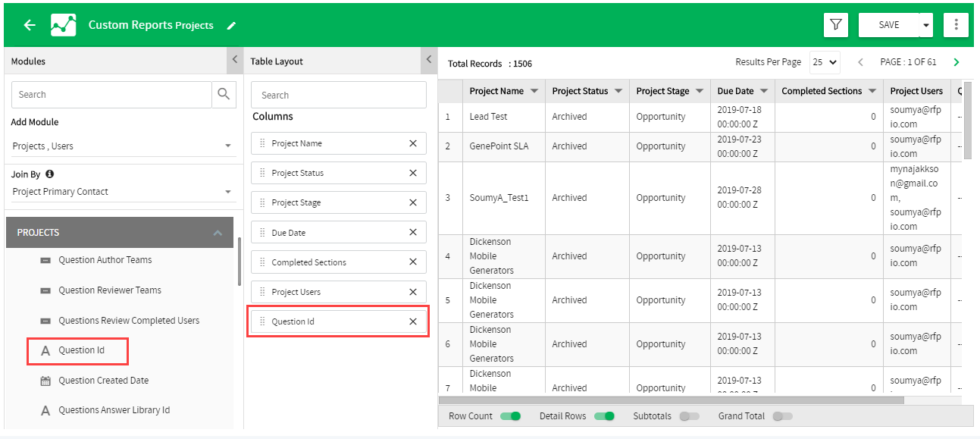Click the Custom Reports chart logo
Screen dimensions: 980x439
pyautogui.click(x=64, y=25)
